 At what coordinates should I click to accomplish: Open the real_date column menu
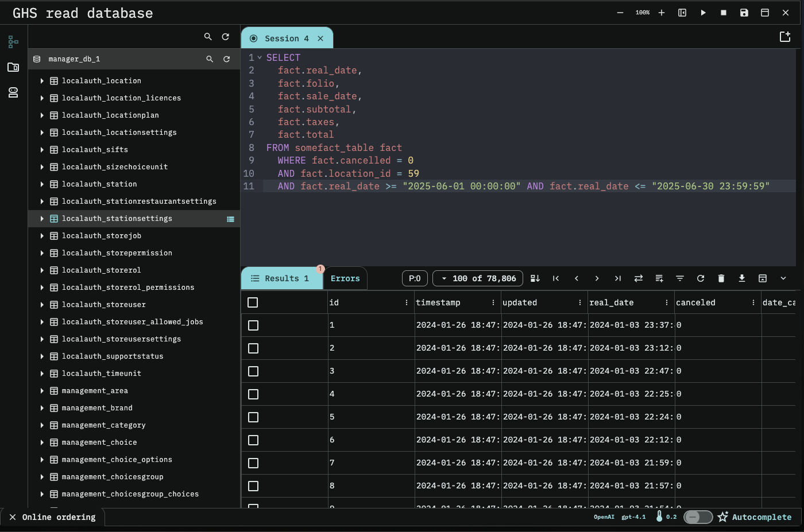[x=667, y=302]
